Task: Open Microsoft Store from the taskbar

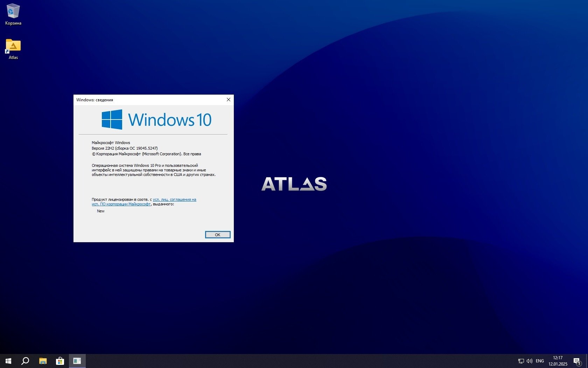Action: click(x=60, y=361)
